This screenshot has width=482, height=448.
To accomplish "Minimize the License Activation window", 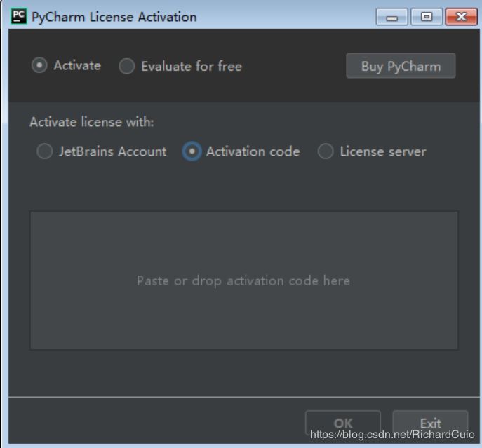I will (x=392, y=17).
